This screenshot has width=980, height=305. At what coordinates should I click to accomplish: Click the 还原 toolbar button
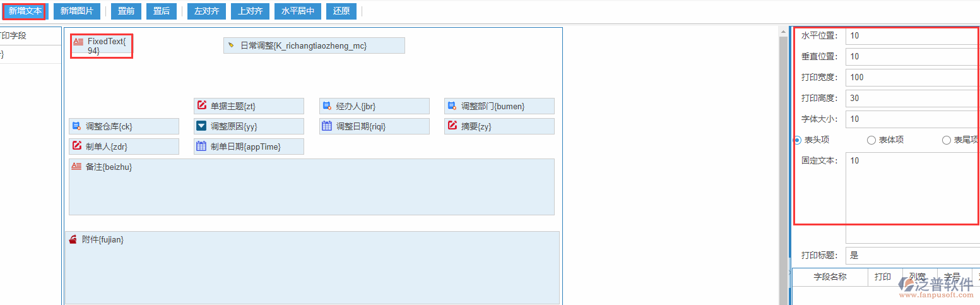[341, 11]
